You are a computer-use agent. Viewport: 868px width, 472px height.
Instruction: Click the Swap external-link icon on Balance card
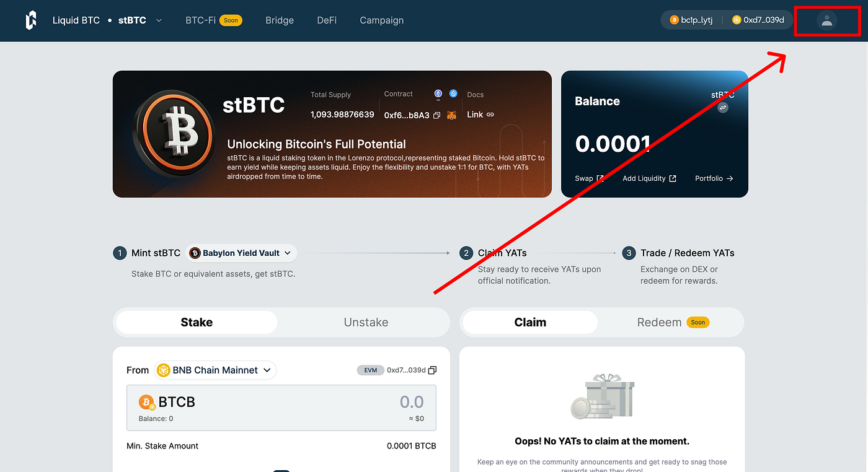[x=600, y=178]
